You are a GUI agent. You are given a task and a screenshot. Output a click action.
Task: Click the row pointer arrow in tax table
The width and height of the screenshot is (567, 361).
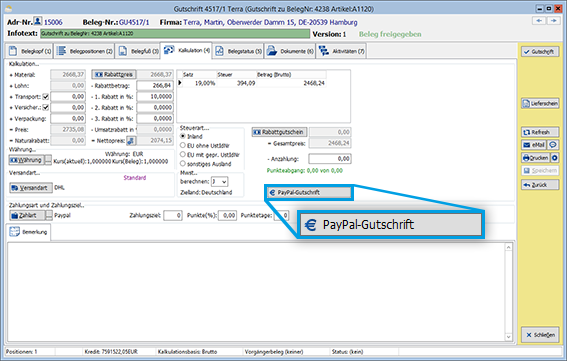pos(180,83)
